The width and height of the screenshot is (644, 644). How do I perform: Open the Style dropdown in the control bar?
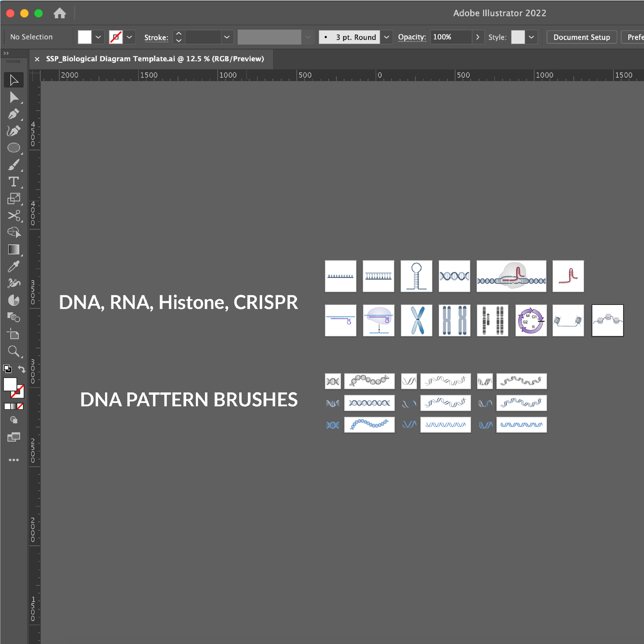coord(531,37)
